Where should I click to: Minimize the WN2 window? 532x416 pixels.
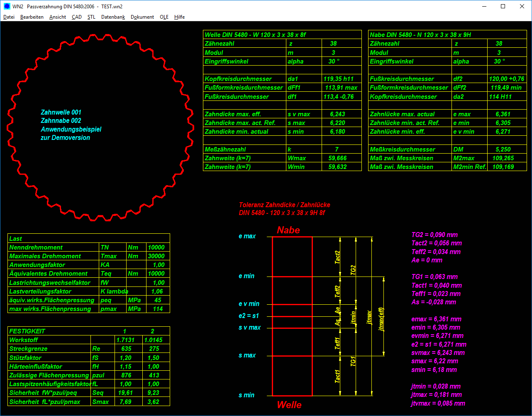pyautogui.click(x=484, y=6)
